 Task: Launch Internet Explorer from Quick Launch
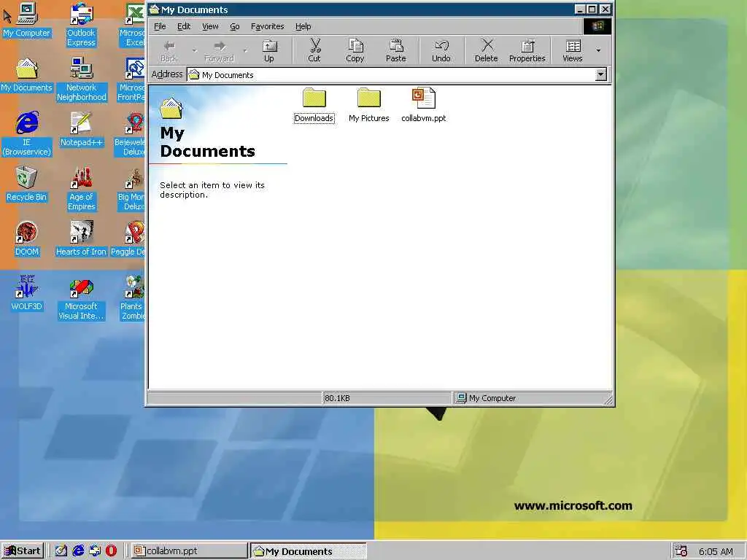78,551
